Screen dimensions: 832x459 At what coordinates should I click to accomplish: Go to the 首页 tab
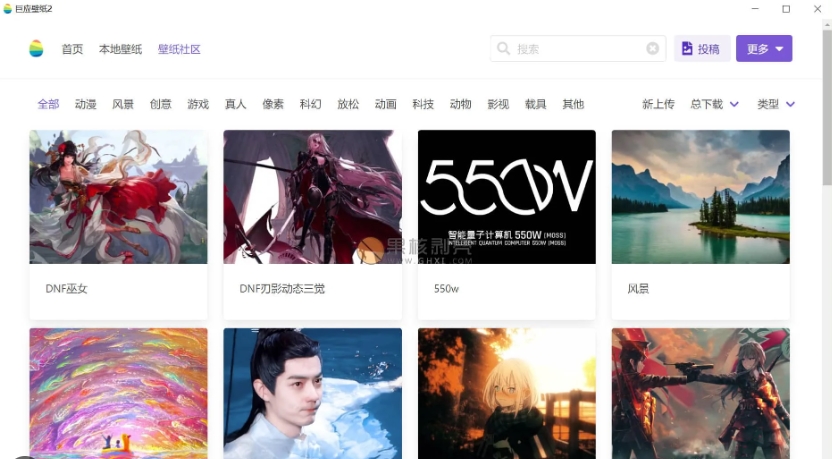72,49
